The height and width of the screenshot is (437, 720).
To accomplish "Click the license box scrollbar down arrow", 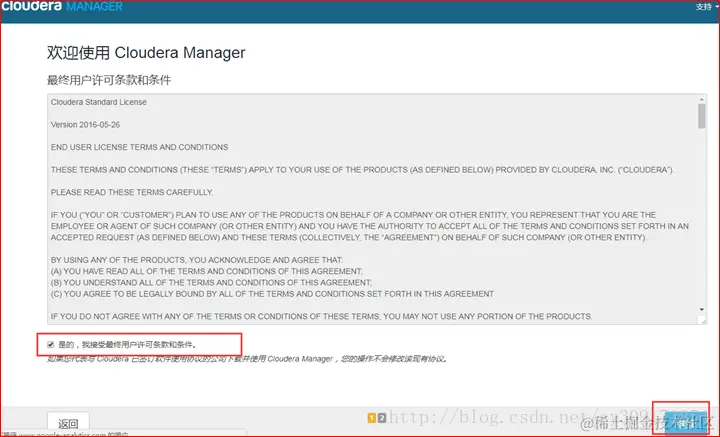I will click(x=702, y=310).
